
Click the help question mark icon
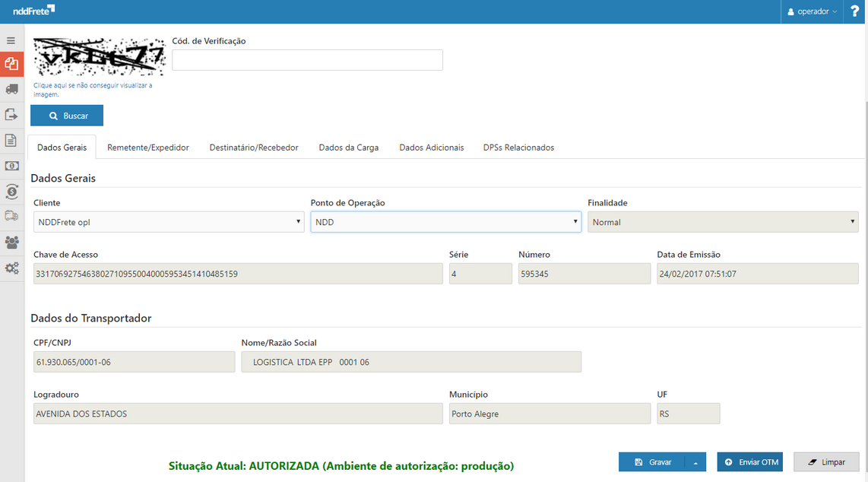(855, 11)
